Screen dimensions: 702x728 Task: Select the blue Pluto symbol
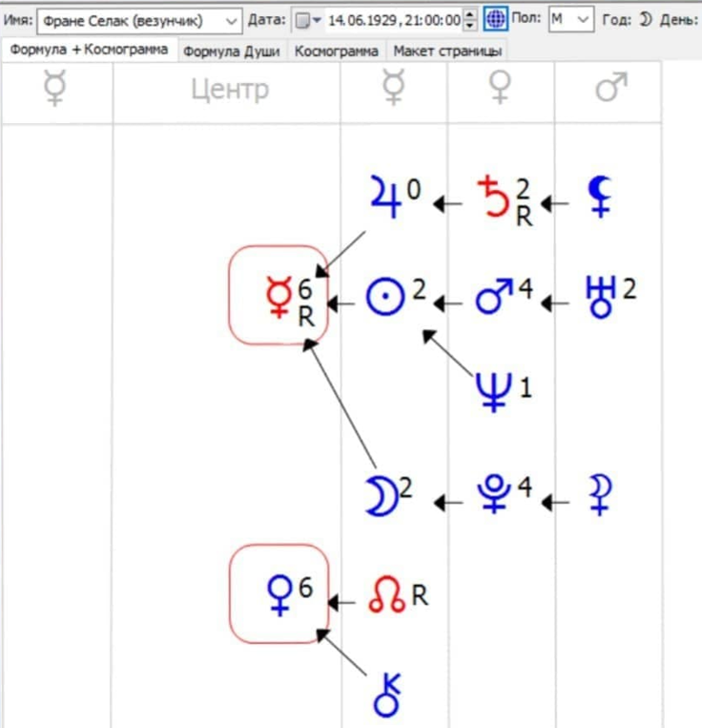(x=494, y=494)
